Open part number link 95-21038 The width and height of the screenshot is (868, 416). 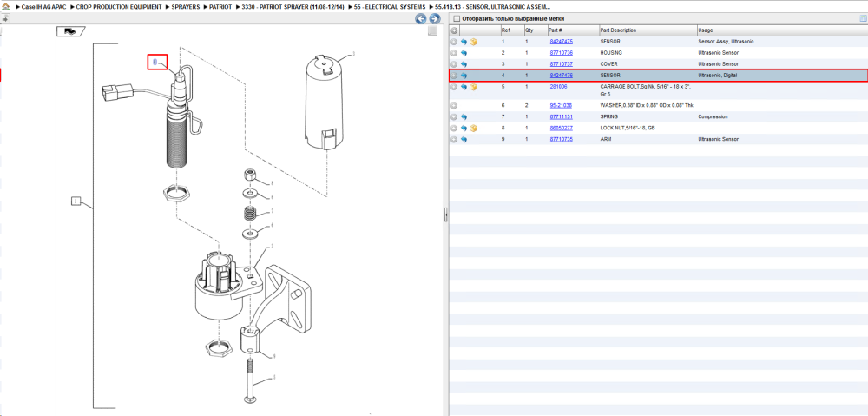561,105
